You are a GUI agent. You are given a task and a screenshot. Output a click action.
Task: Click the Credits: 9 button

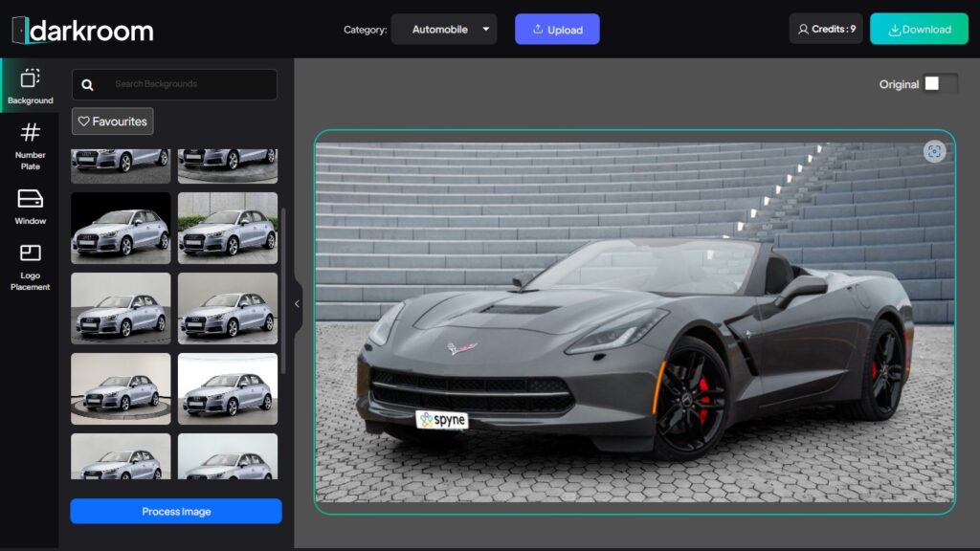coord(826,29)
